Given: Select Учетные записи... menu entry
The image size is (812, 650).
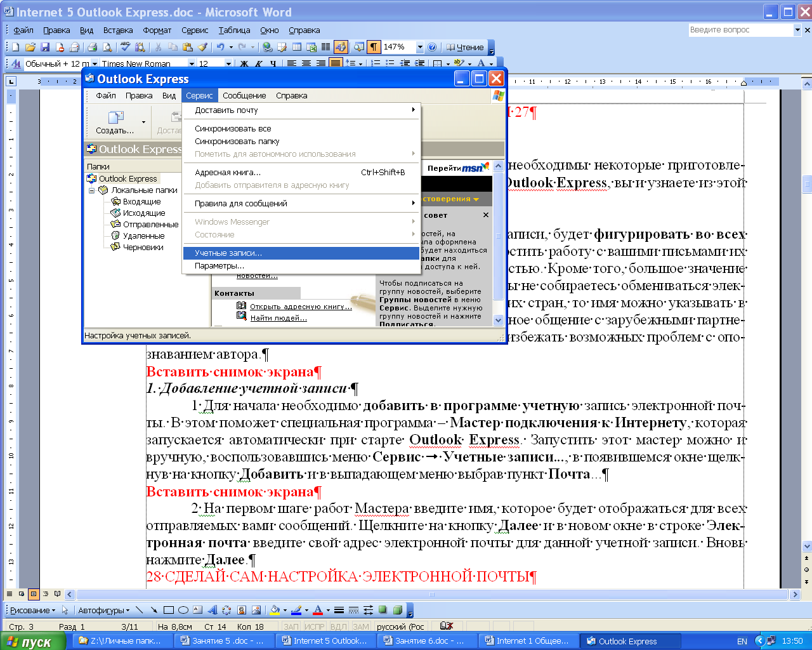Looking at the screenshot, I should 301,253.
